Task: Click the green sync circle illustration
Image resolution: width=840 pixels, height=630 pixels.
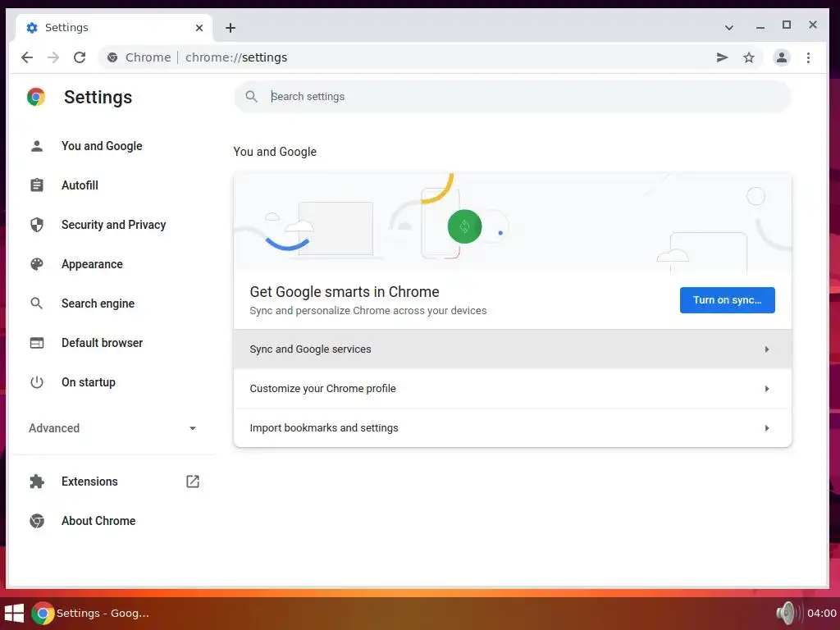Action: (464, 226)
